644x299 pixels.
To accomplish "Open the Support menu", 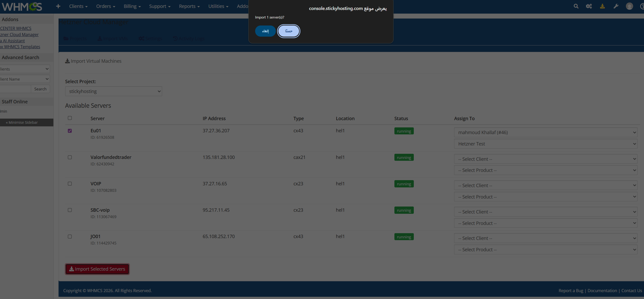I will pyautogui.click(x=160, y=6).
